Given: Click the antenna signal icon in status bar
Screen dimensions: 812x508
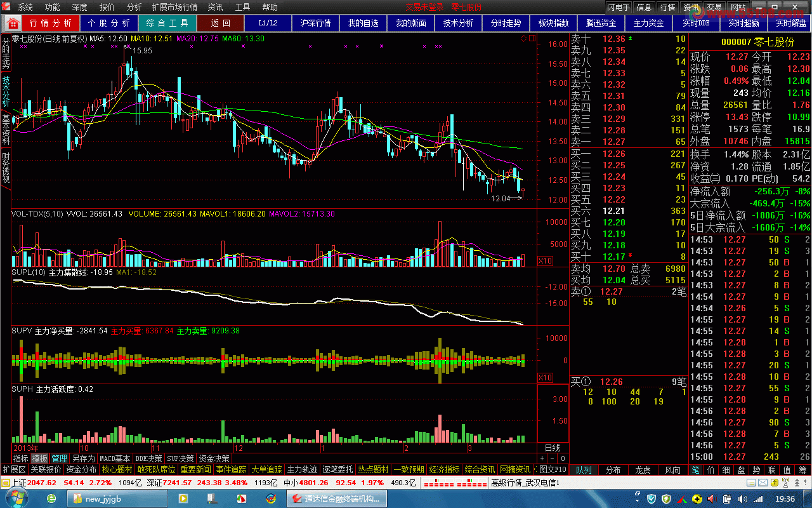Looking at the screenshot, I should pyautogui.click(x=785, y=482).
